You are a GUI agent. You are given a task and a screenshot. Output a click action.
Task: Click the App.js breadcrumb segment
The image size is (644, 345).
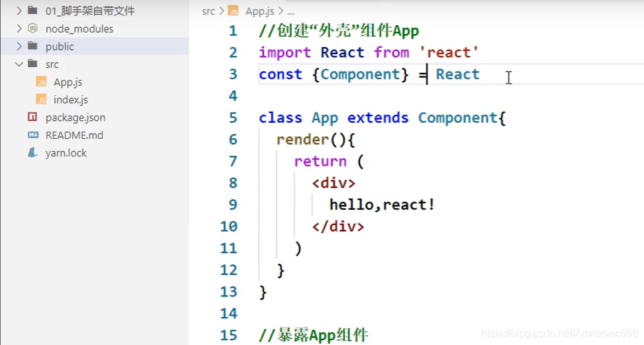coord(259,12)
